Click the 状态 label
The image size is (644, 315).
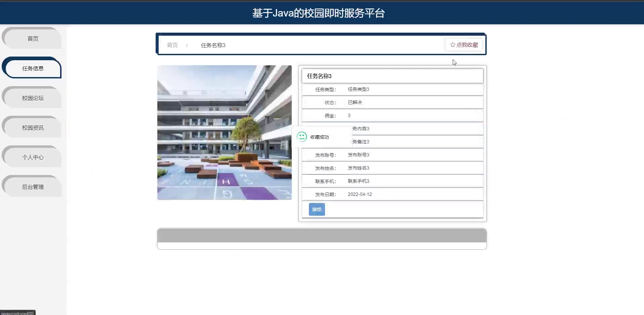(x=330, y=103)
